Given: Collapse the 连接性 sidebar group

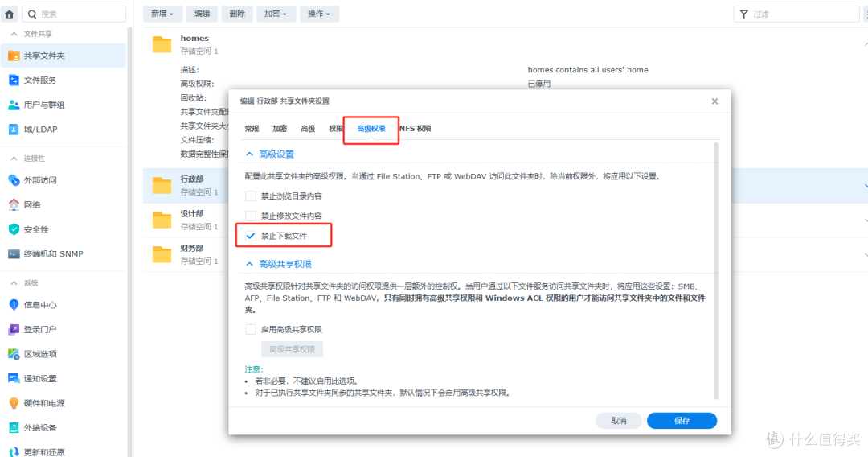Looking at the screenshot, I should point(14,159).
